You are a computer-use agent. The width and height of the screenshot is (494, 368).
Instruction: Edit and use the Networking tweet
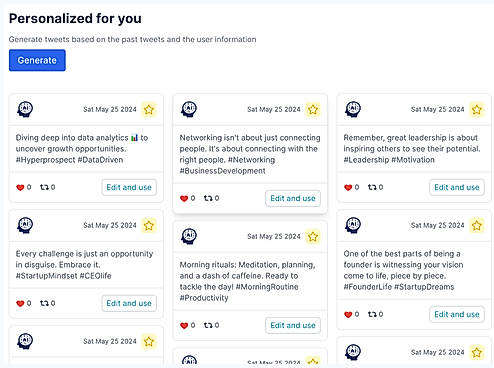click(293, 198)
